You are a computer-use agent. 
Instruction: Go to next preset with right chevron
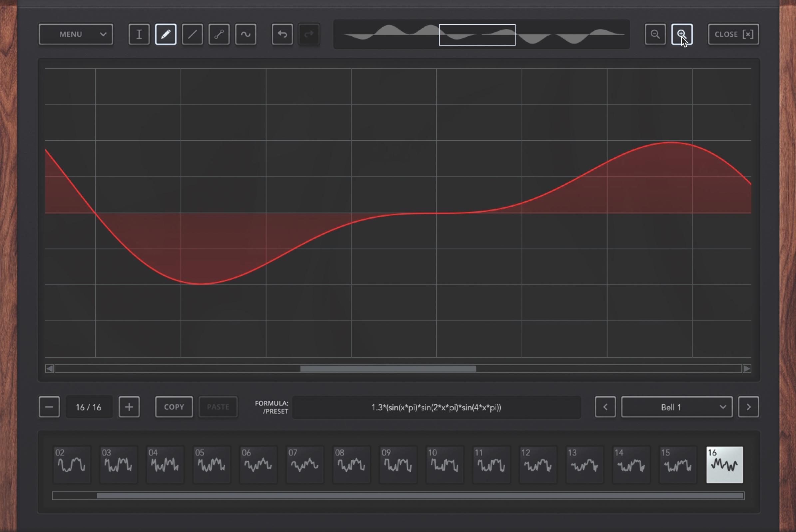click(748, 407)
